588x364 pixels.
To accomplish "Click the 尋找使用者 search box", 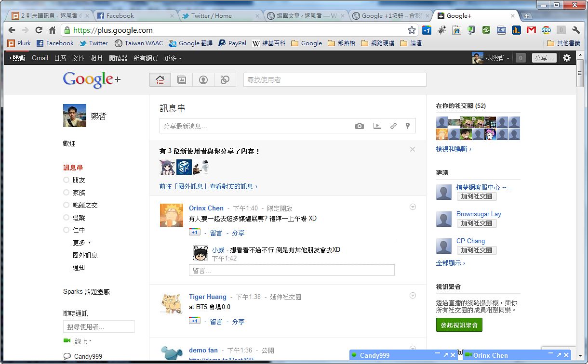I will (335, 80).
